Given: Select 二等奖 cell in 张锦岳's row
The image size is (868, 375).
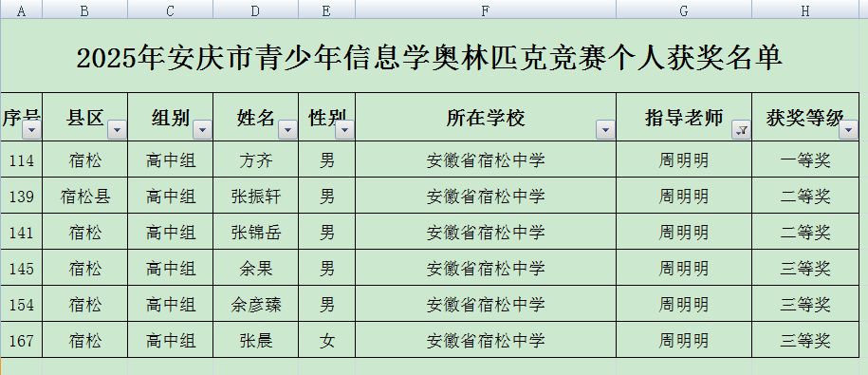Looking at the screenshot, I should click(x=805, y=232).
